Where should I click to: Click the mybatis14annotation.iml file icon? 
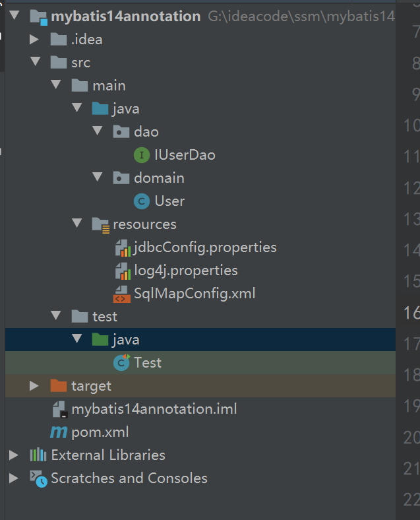pos(59,409)
